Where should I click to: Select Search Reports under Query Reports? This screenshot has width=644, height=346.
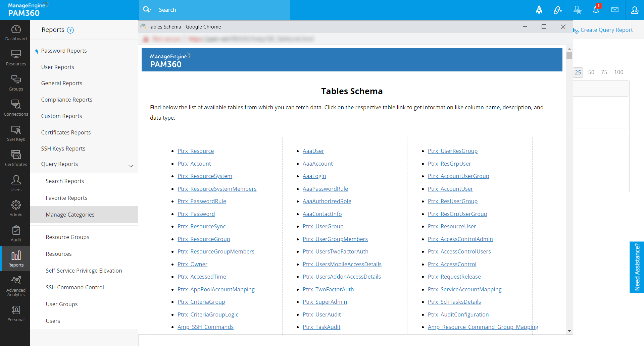[x=65, y=181]
